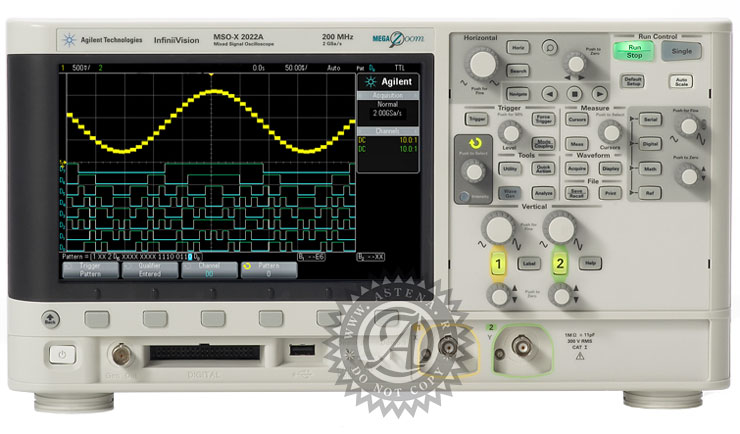
Task: Tap the Intensity button below Entry knob
Action: (x=464, y=196)
